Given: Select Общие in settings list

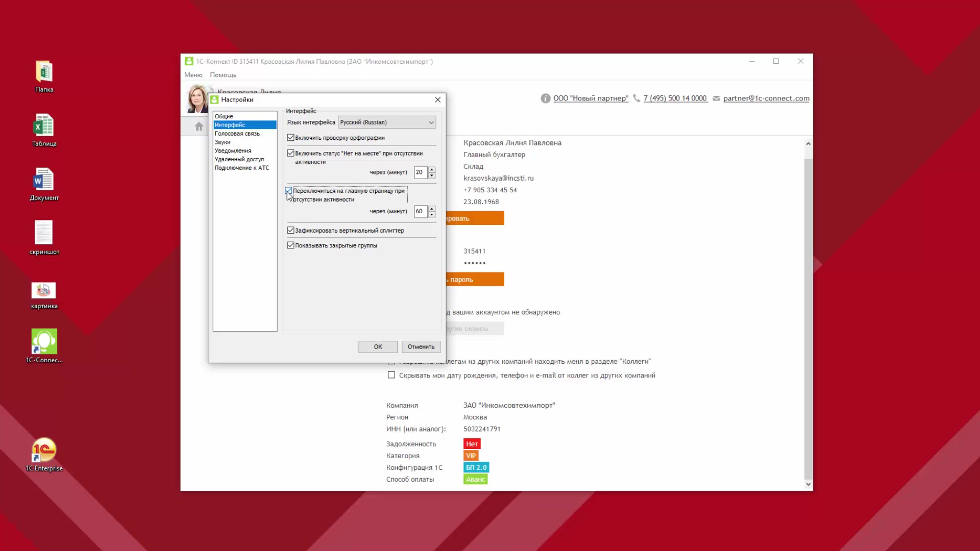Looking at the screenshot, I should tap(245, 116).
